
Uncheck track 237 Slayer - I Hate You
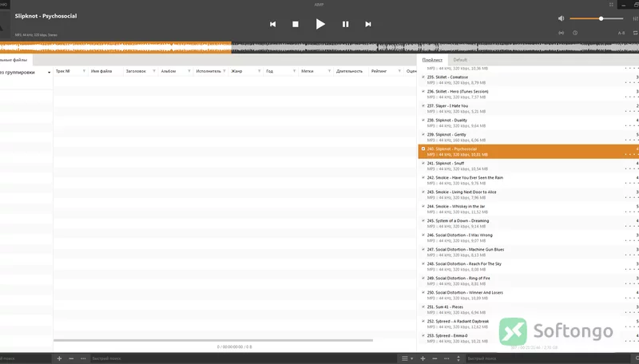423,106
